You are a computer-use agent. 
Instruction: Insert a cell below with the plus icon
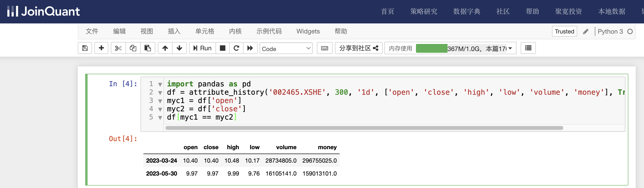101,48
